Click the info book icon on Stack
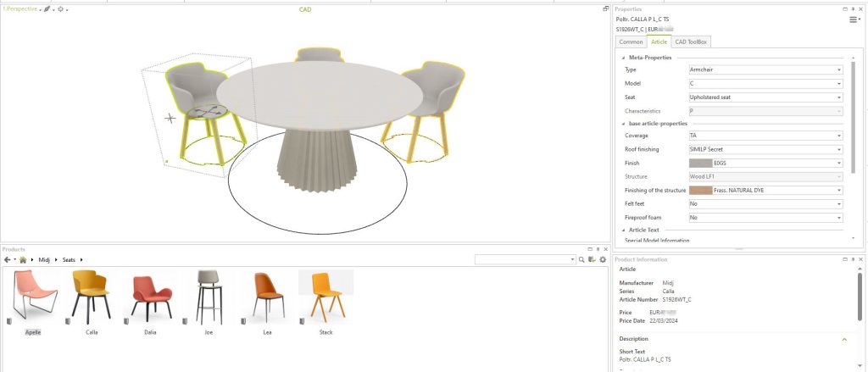The height and width of the screenshot is (372, 868). click(x=302, y=321)
